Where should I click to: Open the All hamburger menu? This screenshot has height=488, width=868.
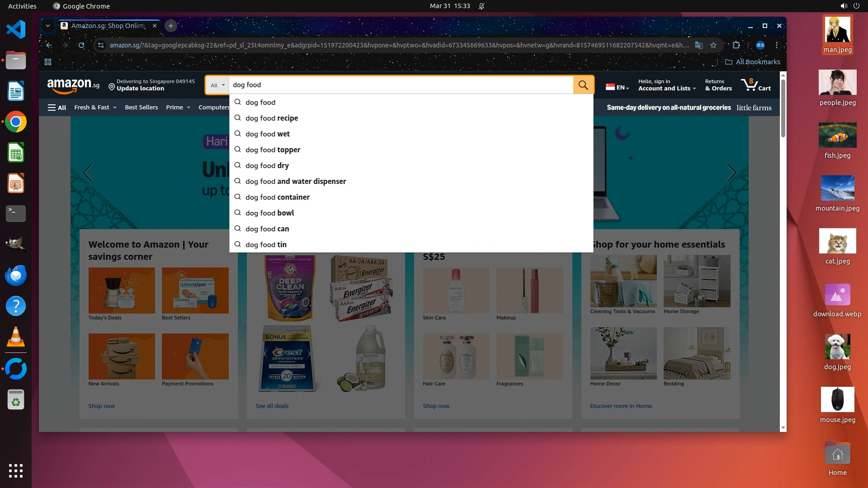(57, 108)
